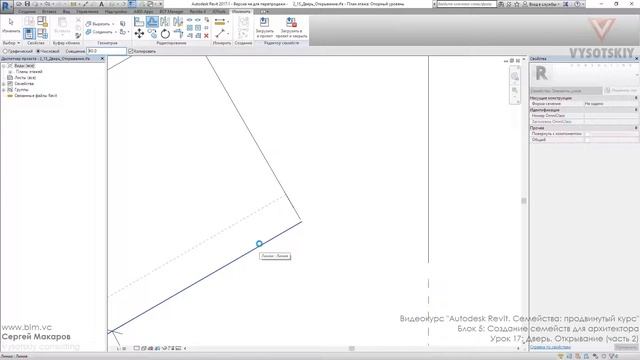Select the Numerical offset radio button
640x360 pixels.
pyautogui.click(x=38, y=51)
